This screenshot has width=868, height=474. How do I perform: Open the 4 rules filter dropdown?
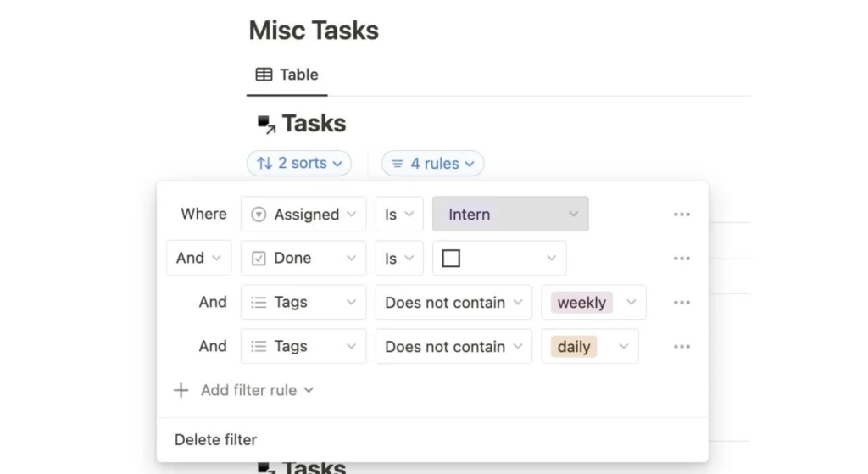(x=433, y=164)
